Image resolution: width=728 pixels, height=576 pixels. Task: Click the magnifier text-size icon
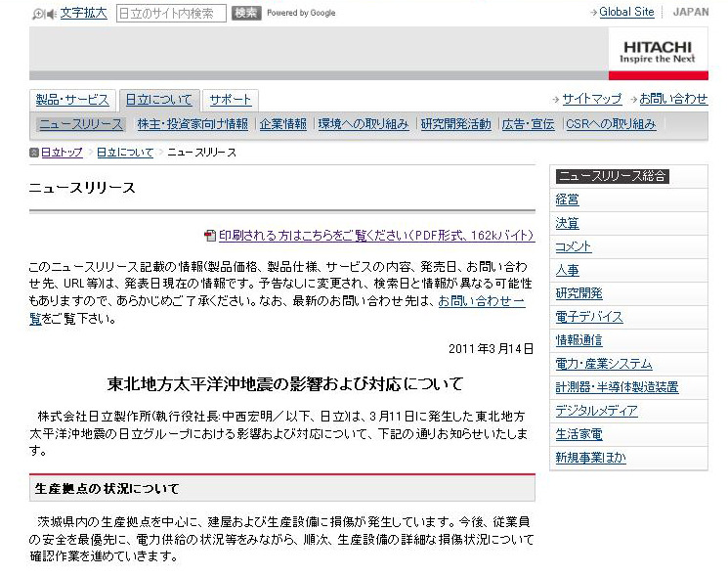pos(38,14)
